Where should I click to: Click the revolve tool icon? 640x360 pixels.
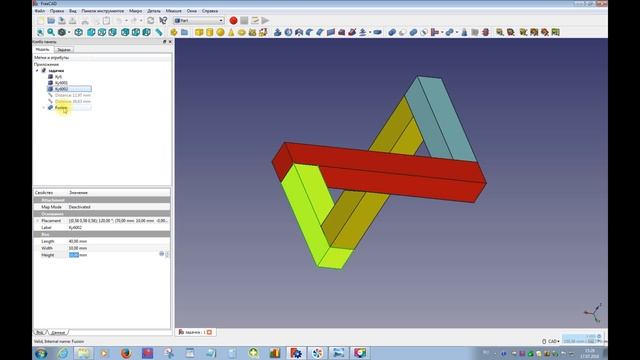pyautogui.click(x=288, y=32)
